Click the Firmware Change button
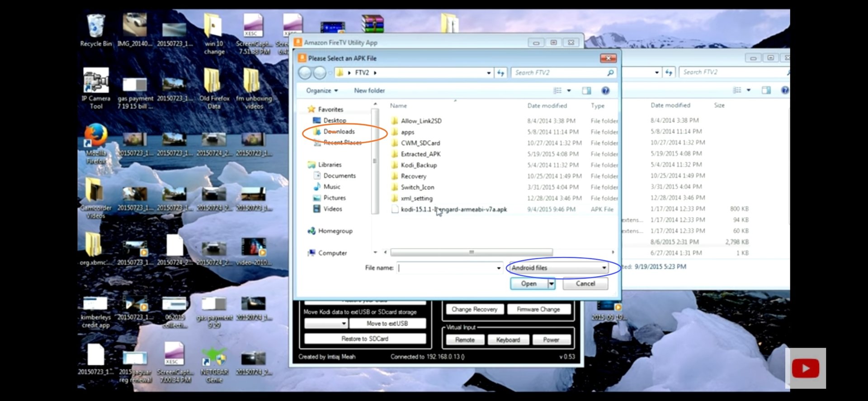Screen dimensions: 868x401 click(x=538, y=309)
